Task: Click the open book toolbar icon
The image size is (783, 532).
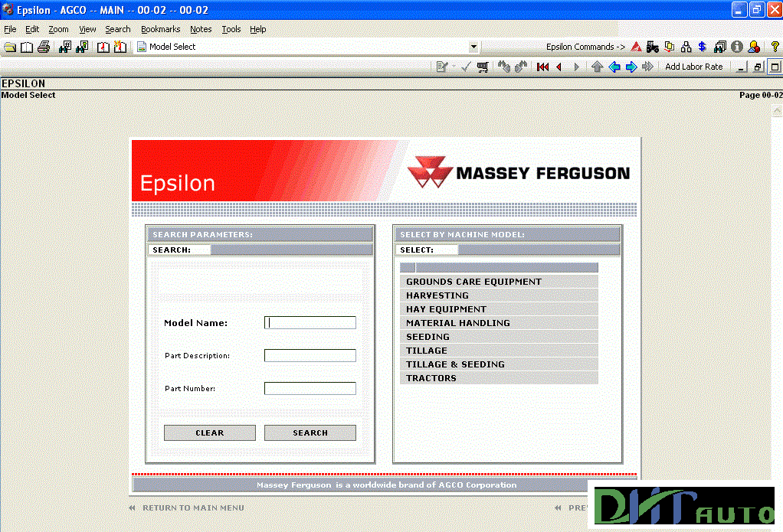Action: coord(27,47)
